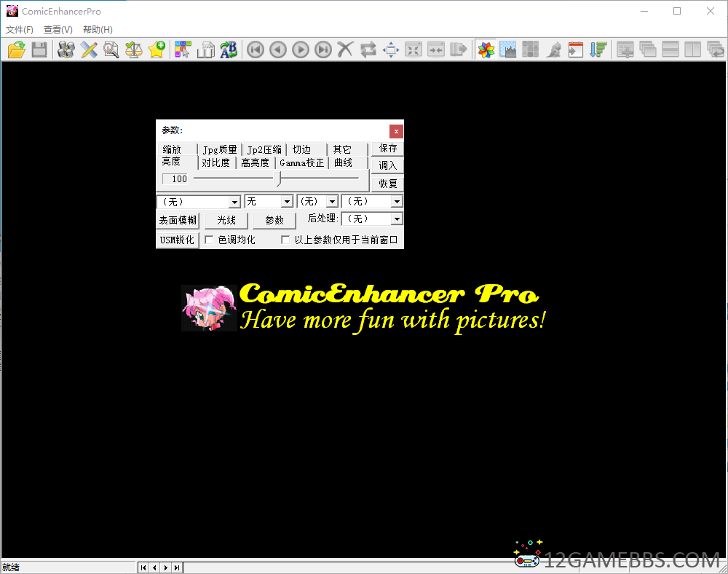Click the 调入 button
This screenshot has width=728, height=574.
click(x=388, y=166)
